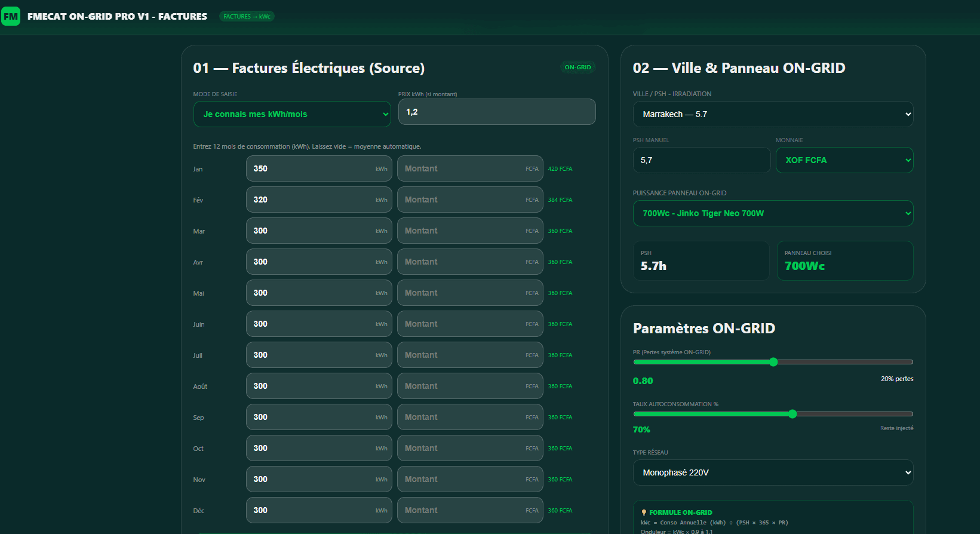
Task: Click the Mai kWh input field
Action: [319, 293]
